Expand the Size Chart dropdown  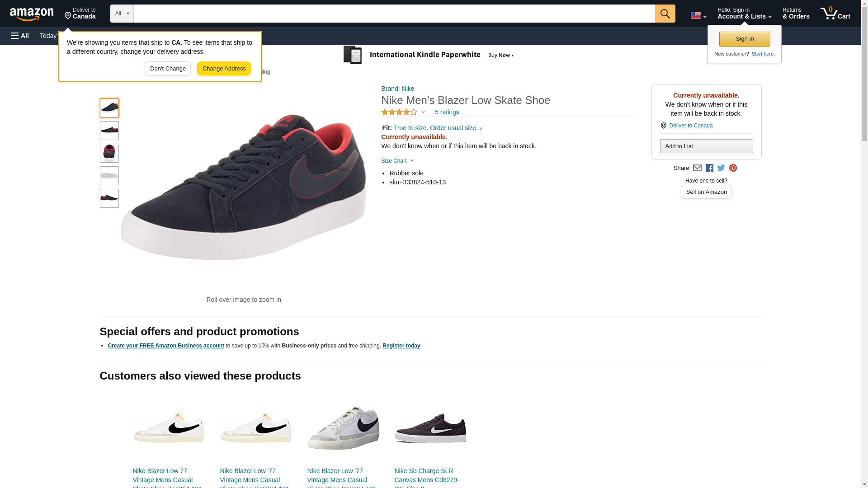pos(397,161)
